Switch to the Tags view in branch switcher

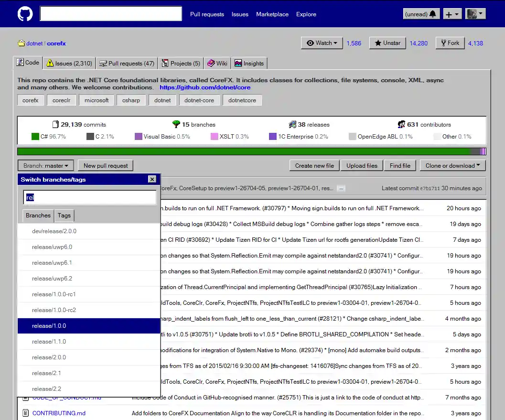pyautogui.click(x=64, y=215)
